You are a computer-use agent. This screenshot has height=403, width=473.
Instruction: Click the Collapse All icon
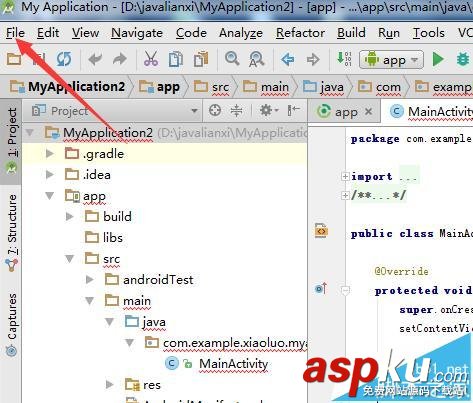236,110
